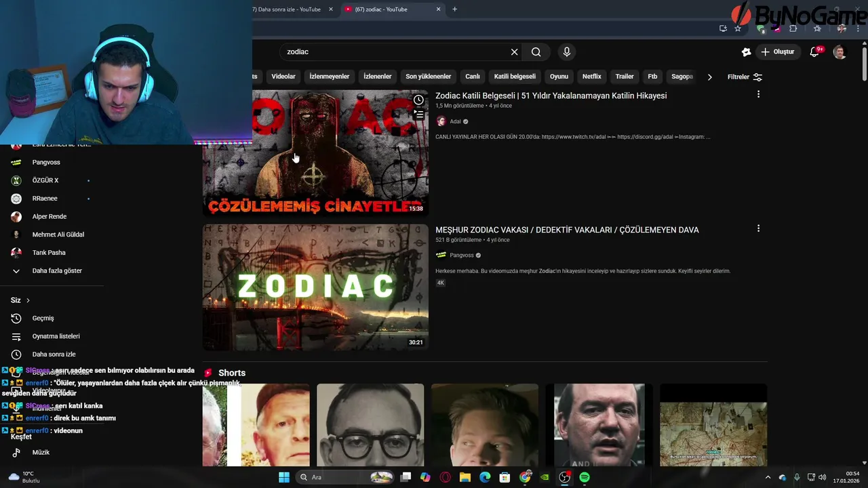This screenshot has width=868, height=488.
Task: Open Pangvoss channel under second video
Action: click(x=461, y=255)
